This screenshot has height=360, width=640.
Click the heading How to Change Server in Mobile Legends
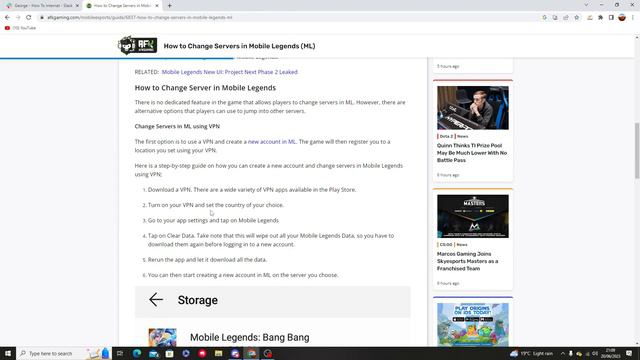click(205, 88)
